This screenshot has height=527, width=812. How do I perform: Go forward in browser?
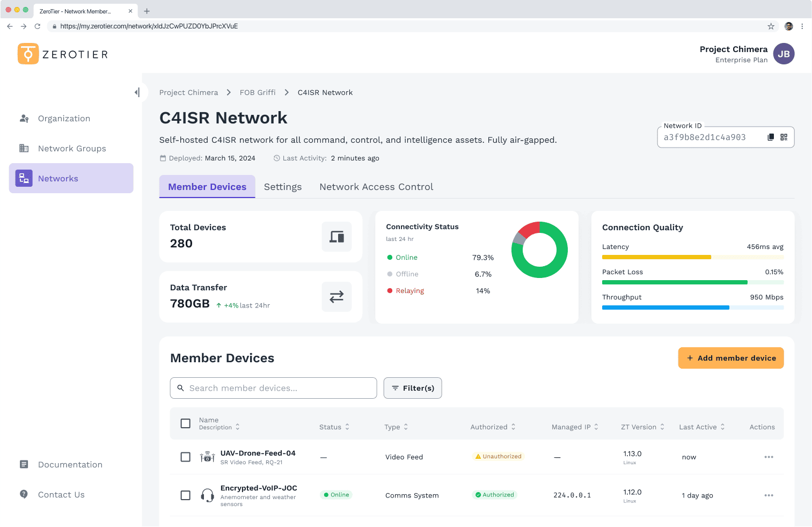tap(24, 26)
